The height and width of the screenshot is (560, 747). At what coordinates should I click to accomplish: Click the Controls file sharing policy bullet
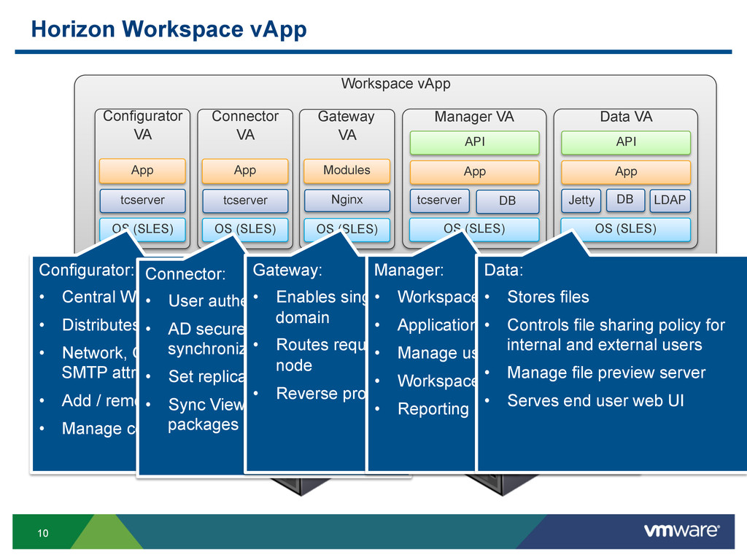616,335
